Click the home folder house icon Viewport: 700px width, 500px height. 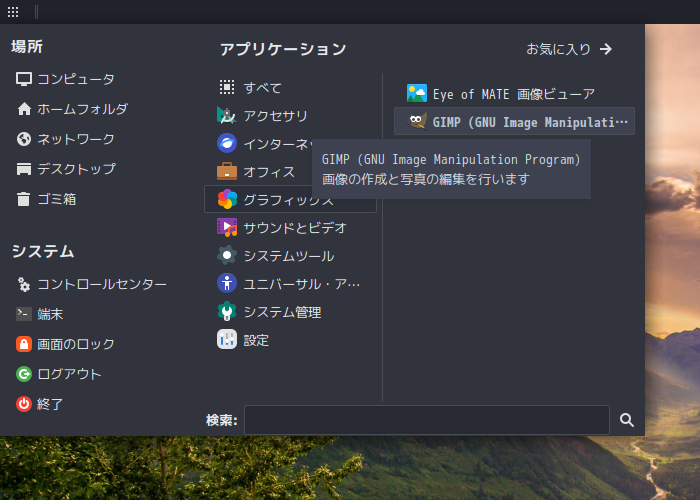pos(24,109)
